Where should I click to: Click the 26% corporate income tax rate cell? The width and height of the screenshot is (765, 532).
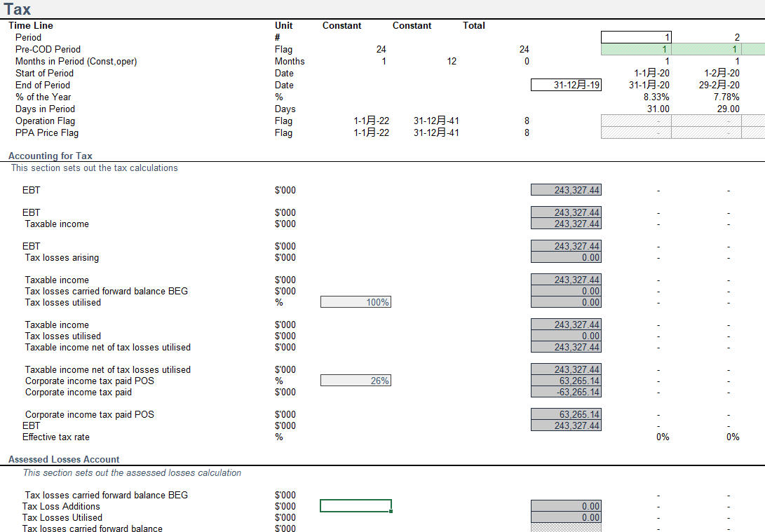click(356, 381)
